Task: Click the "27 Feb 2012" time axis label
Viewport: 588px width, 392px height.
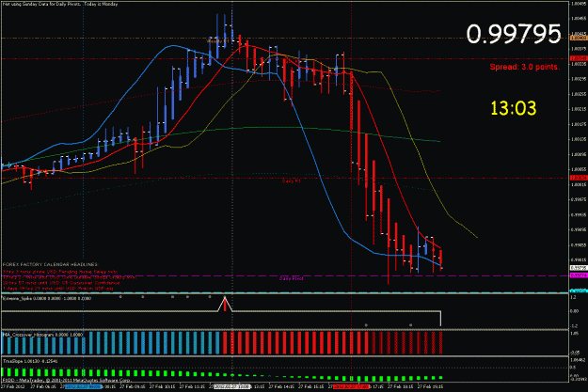Action: coord(13,386)
